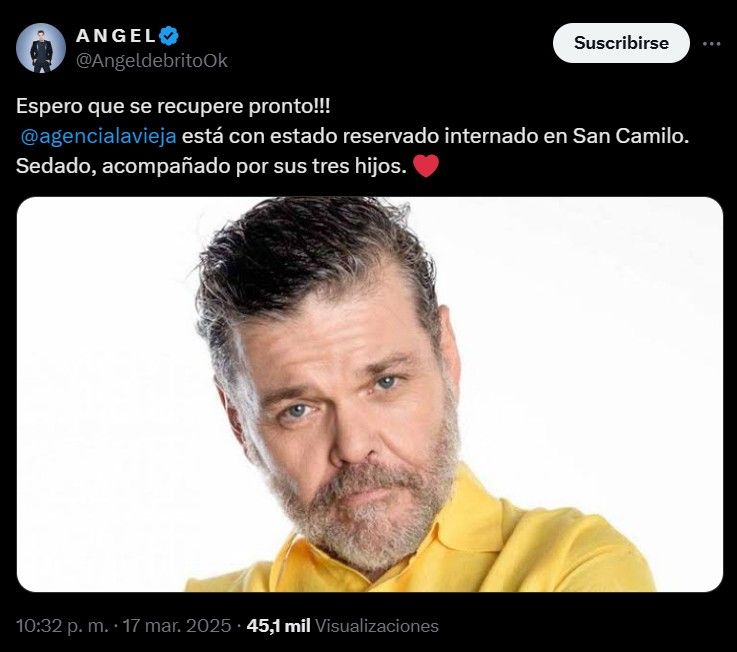This screenshot has width=737, height=652.
Task: Click the man's face in the photo
Action: coord(348,414)
